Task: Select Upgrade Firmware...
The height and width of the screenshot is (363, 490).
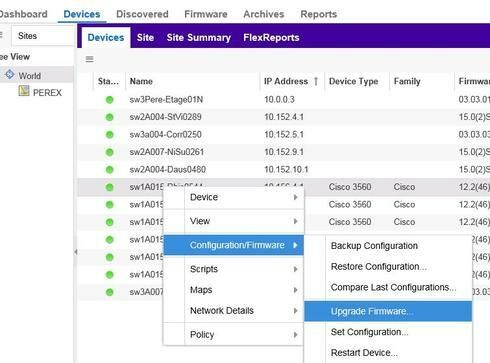Action: coord(388,311)
